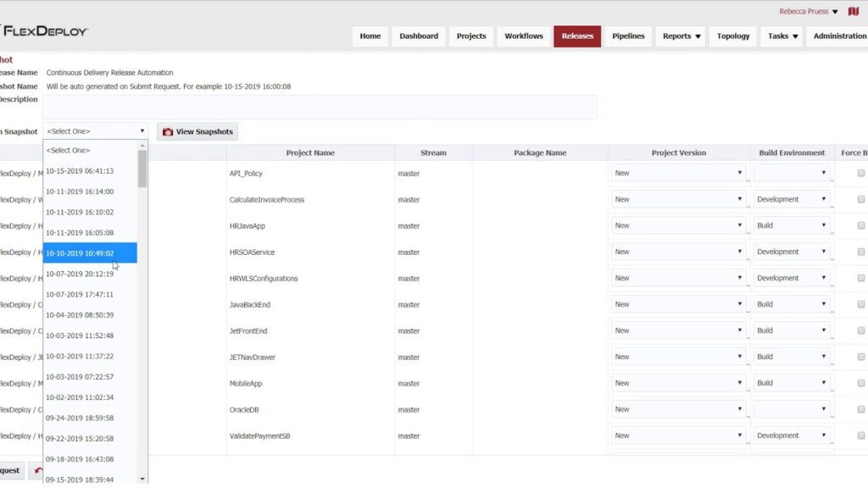The width and height of the screenshot is (868, 488).
Task: Click the red undo arrow at bottom left
Action: point(37,469)
